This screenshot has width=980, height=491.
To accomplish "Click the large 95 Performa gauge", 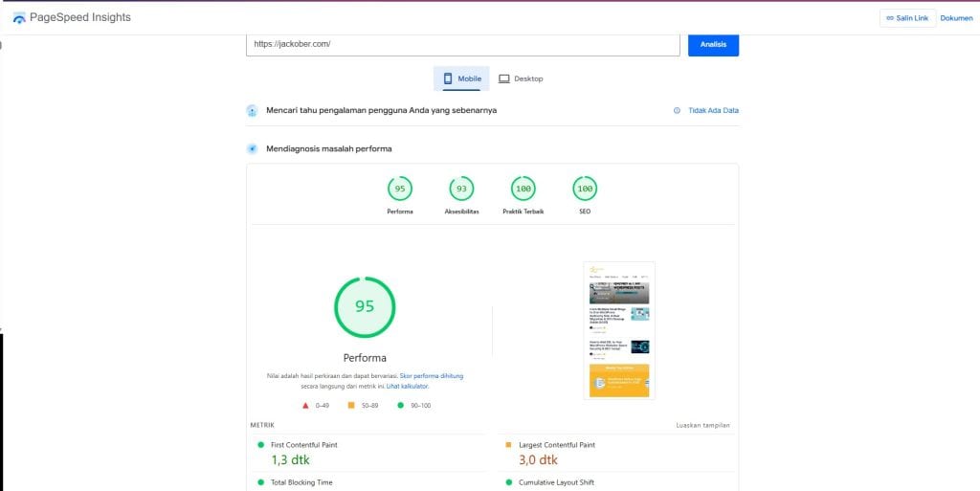I will click(x=365, y=306).
